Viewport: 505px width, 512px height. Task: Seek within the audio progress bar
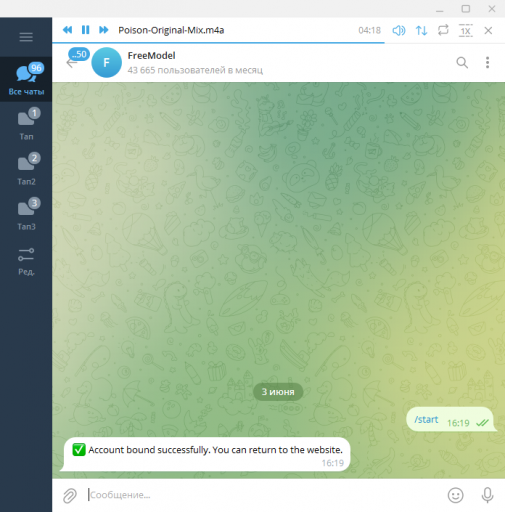278,43
